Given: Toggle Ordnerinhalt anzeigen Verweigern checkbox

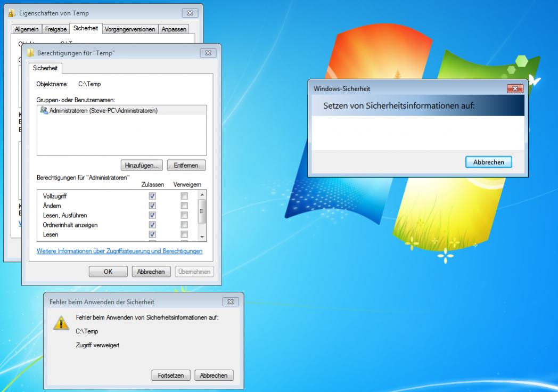Looking at the screenshot, I should point(184,225).
